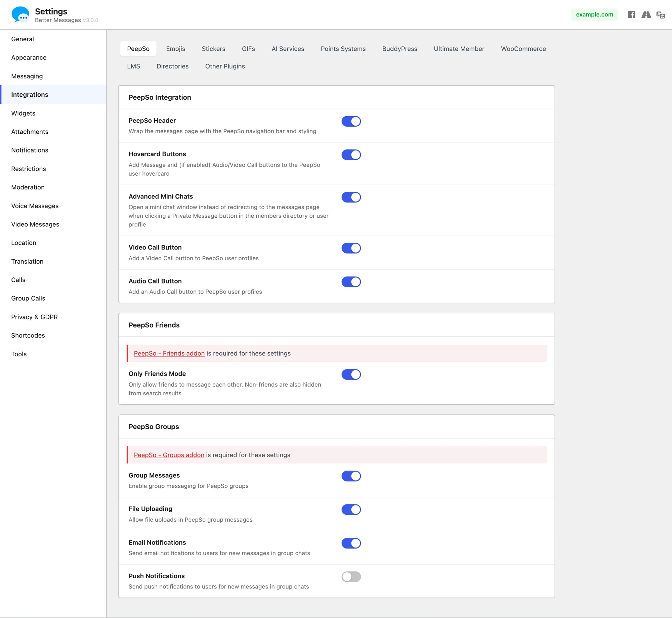Follow the PeepSo - Friends addon link
Image resolution: width=672 pixels, height=618 pixels.
(x=169, y=353)
